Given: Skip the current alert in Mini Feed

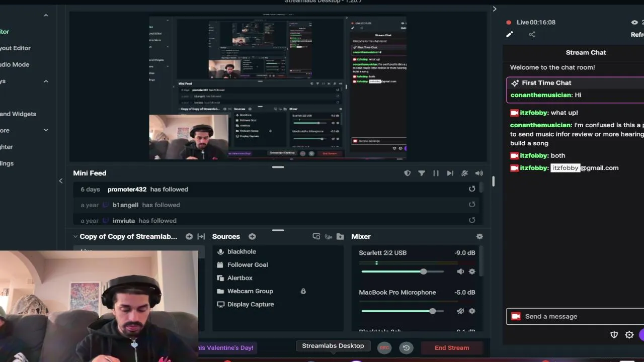Looking at the screenshot, I should (x=450, y=173).
